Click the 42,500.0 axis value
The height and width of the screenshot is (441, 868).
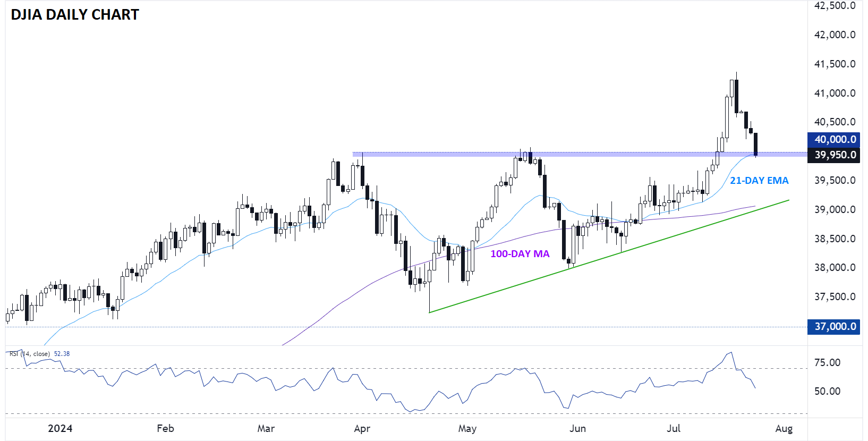835,6
